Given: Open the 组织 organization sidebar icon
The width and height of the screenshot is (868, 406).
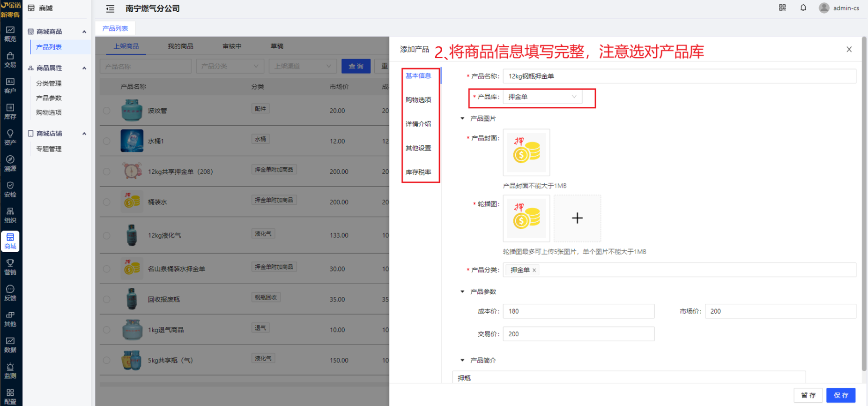Looking at the screenshot, I should (10, 215).
